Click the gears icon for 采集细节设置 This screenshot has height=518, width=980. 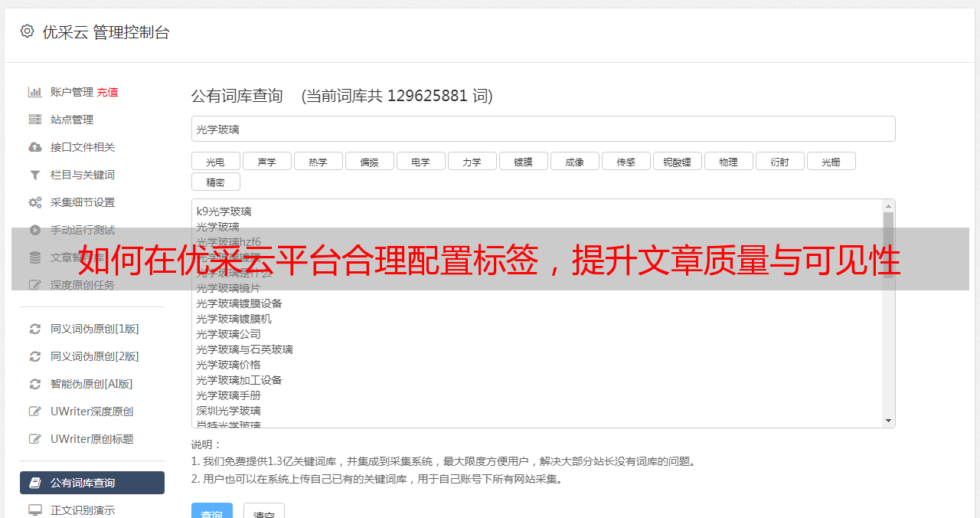click(x=35, y=202)
